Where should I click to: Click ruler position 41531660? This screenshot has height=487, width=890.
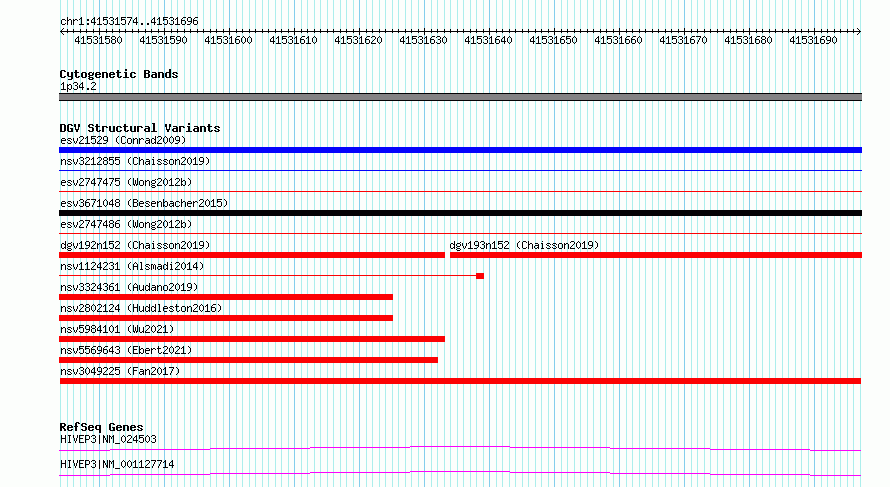[x=618, y=40]
